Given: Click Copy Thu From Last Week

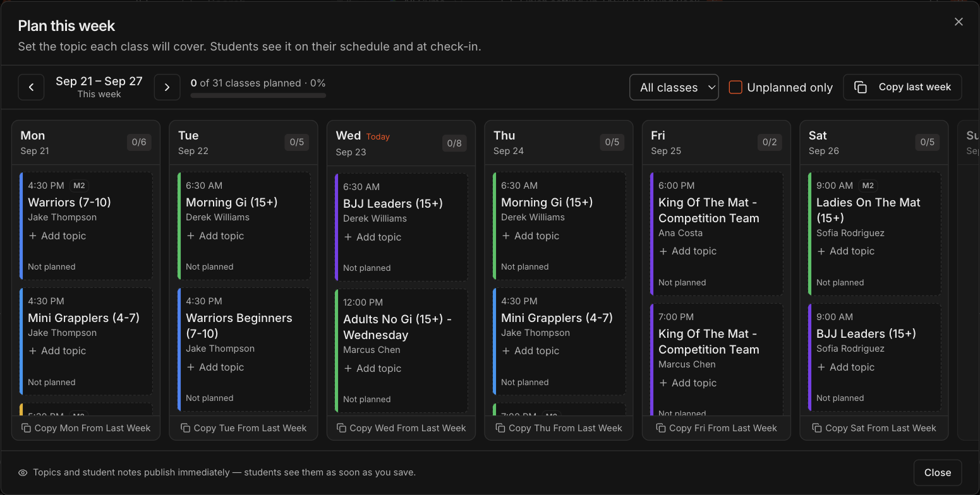Looking at the screenshot, I should (x=559, y=428).
